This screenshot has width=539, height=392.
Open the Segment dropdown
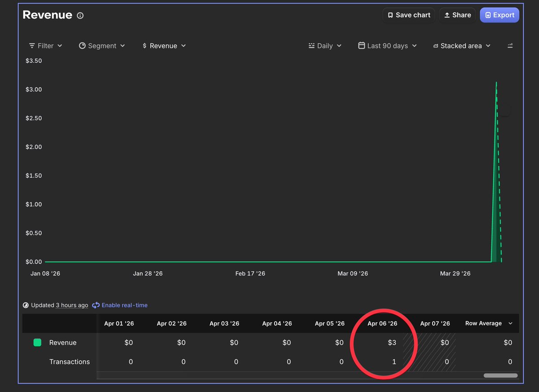102,46
